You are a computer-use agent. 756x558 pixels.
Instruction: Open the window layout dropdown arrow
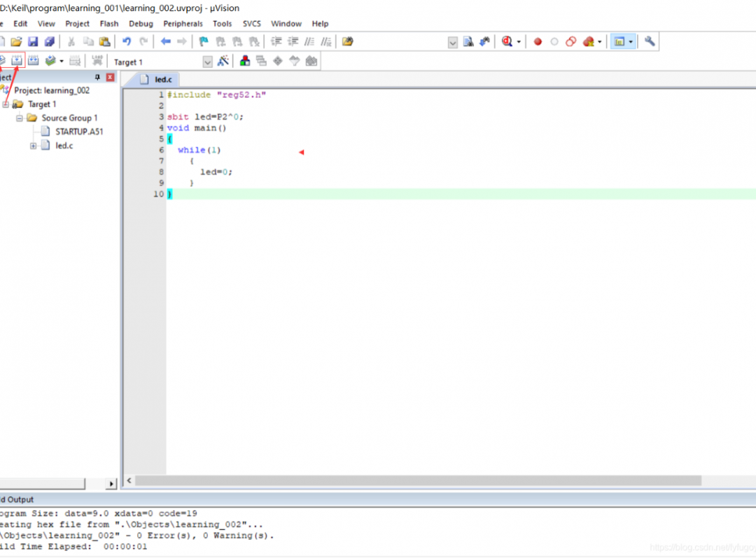(x=631, y=42)
